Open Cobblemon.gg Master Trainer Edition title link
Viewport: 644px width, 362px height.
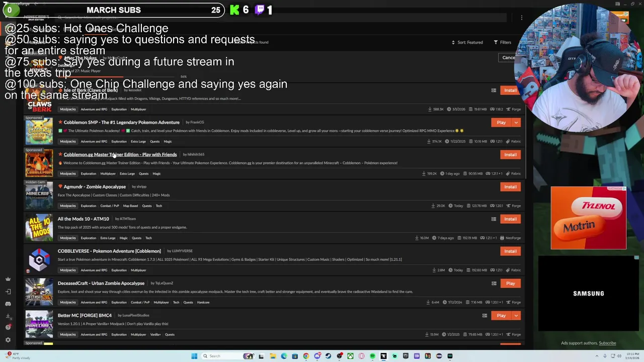120,155
